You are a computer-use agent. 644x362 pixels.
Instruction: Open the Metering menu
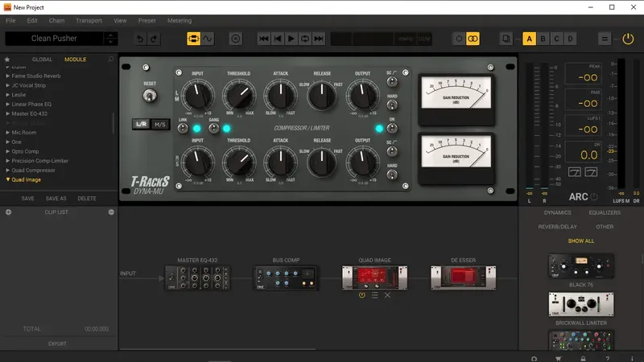pos(180,21)
